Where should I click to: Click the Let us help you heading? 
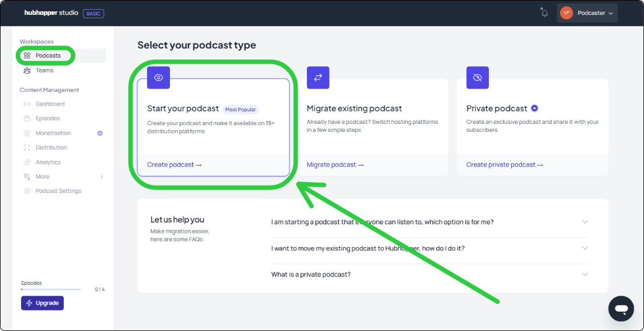[x=177, y=220]
